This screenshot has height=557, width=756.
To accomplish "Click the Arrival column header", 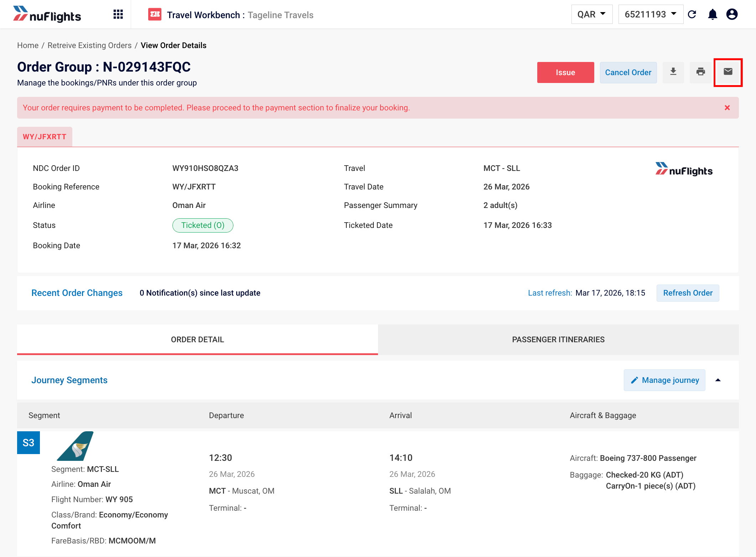I will (400, 415).
